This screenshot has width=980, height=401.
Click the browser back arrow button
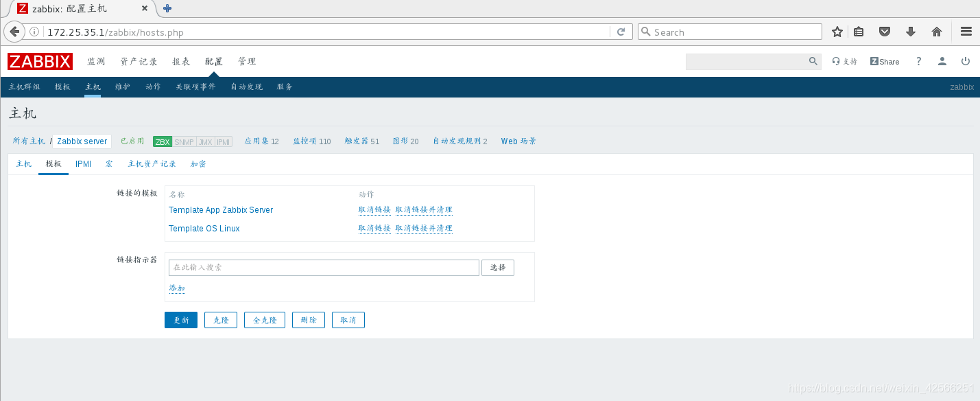point(14,32)
